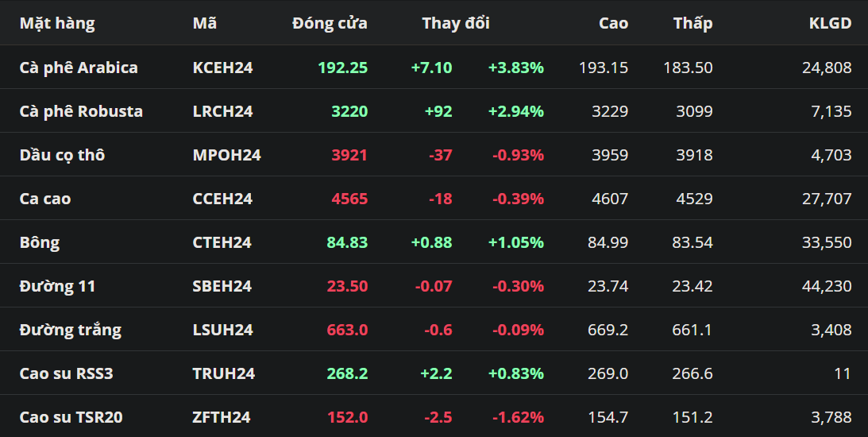
Task: Select the LRCH24 contract code
Action: 222,111
